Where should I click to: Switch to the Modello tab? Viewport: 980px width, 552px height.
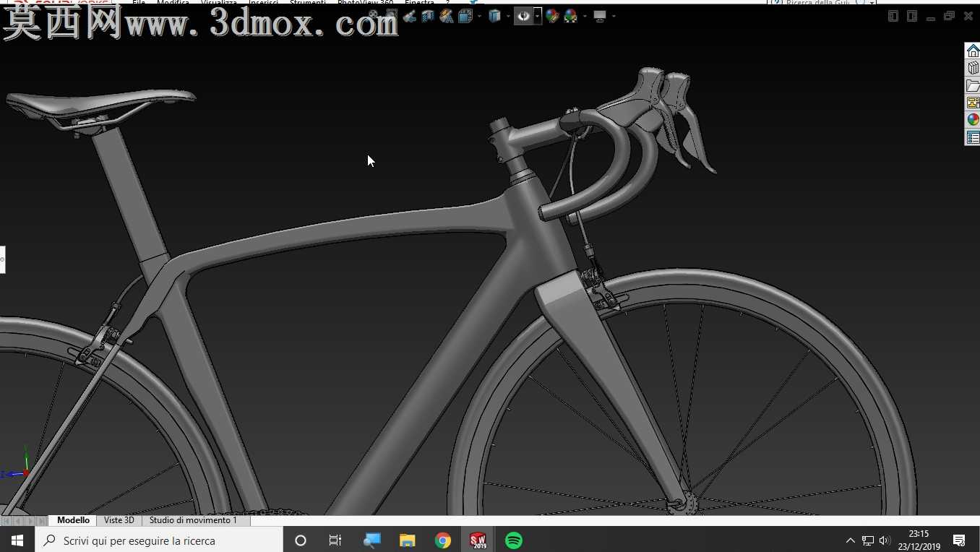point(73,520)
